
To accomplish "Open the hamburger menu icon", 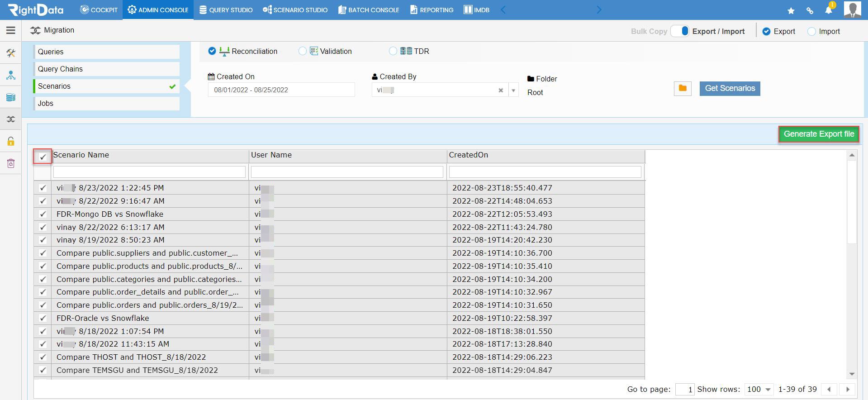I will 11,30.
